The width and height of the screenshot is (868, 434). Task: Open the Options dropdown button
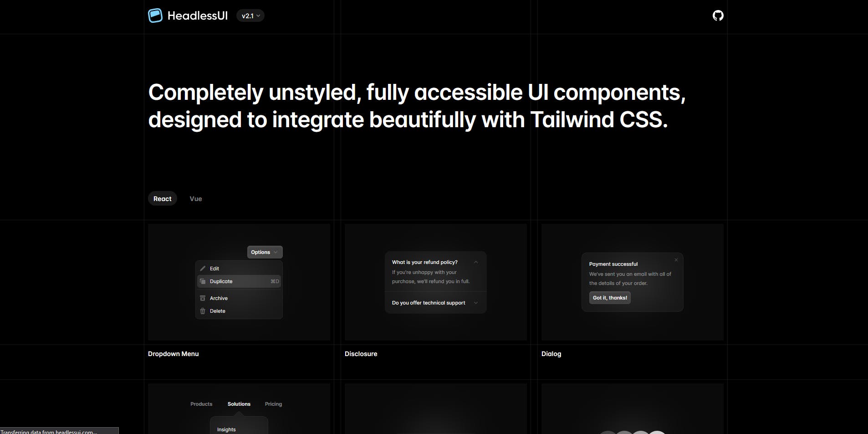coord(265,252)
